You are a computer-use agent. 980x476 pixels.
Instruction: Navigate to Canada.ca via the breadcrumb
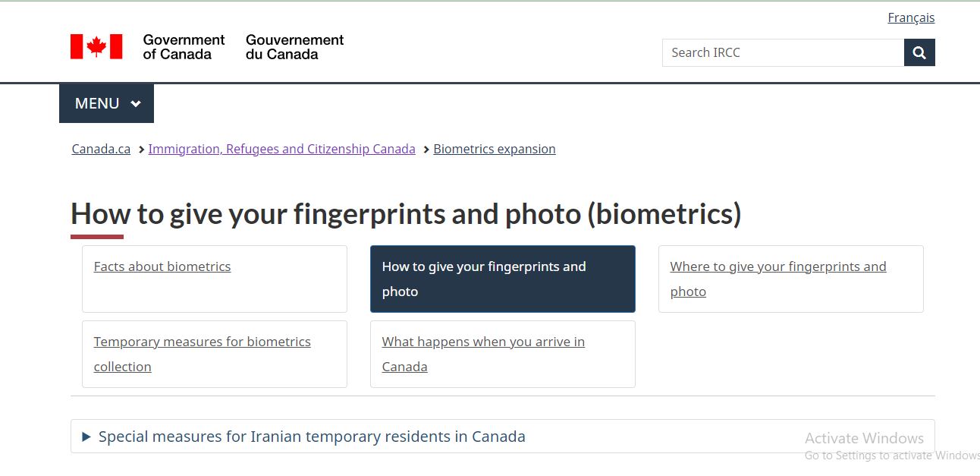tap(100, 149)
